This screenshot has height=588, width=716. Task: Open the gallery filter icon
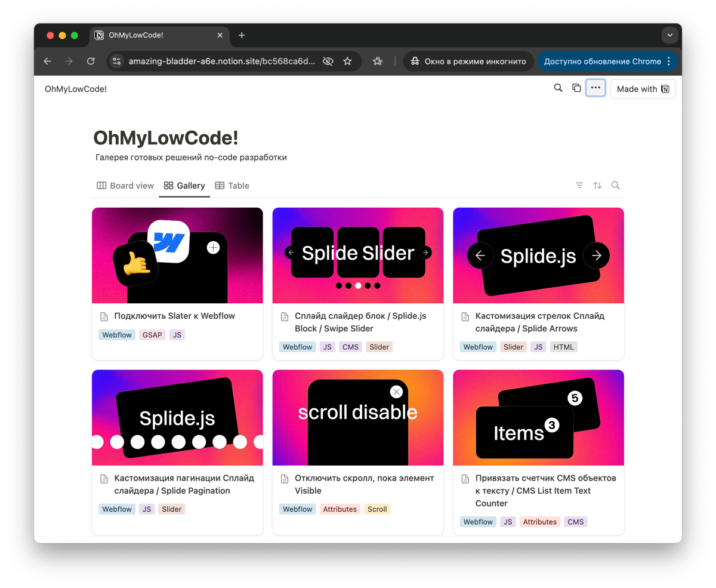pyautogui.click(x=579, y=186)
